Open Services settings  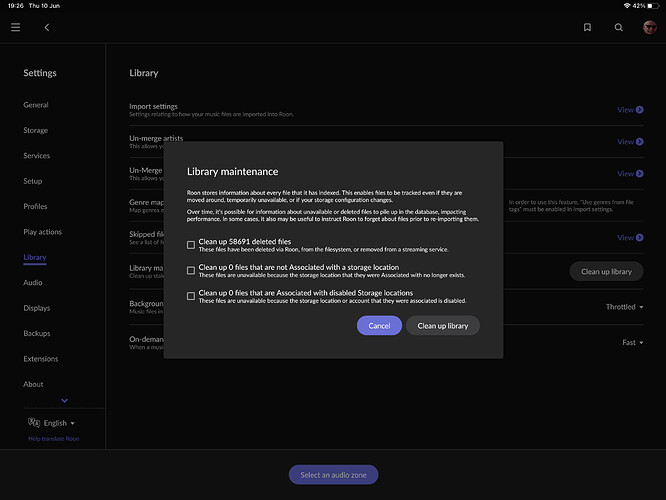[x=37, y=155]
